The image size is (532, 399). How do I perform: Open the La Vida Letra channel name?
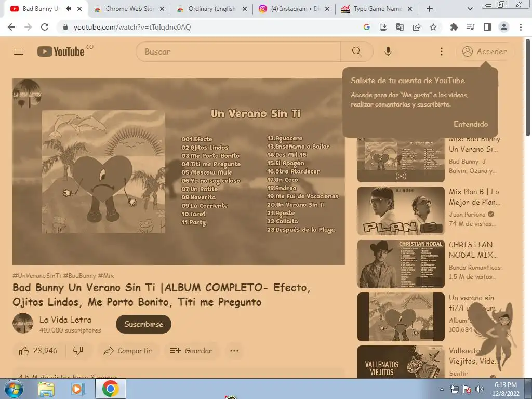[65, 320]
